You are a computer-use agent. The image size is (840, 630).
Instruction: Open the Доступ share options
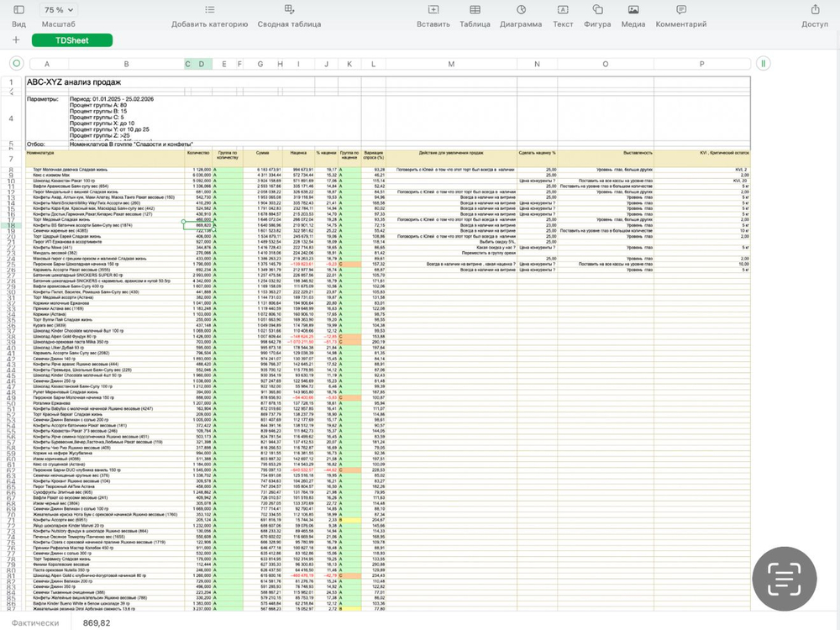(x=814, y=10)
